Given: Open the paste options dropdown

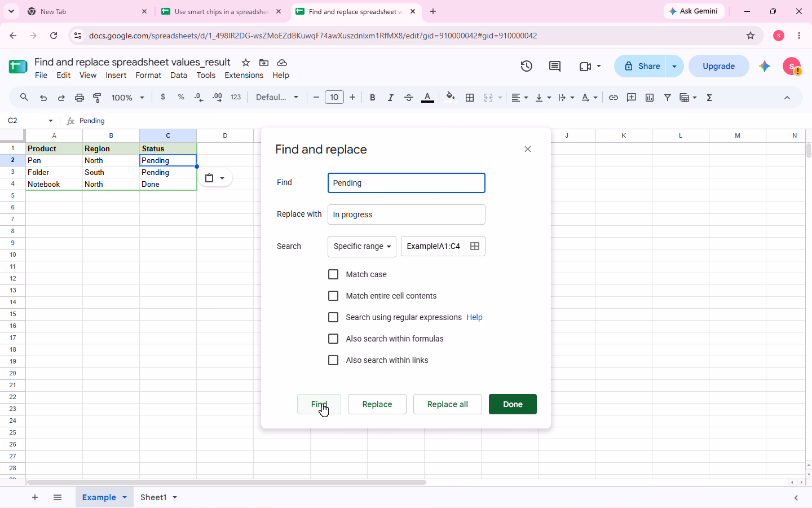Looking at the screenshot, I should pyautogui.click(x=215, y=178).
